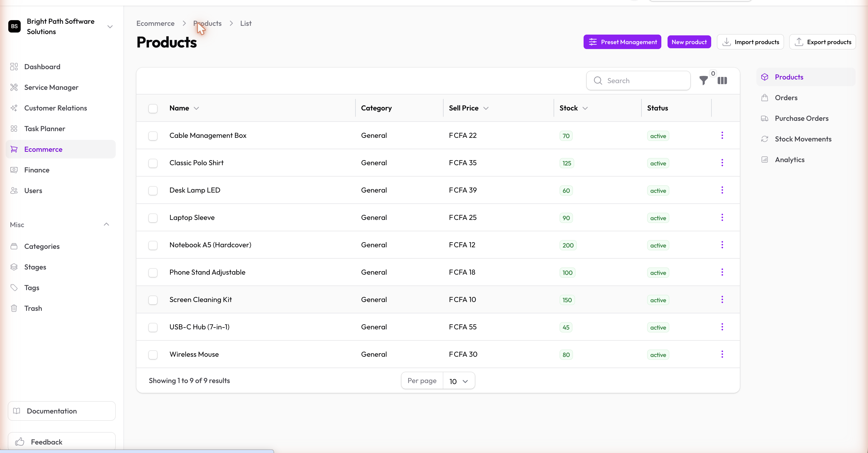
Task: Click Export products
Action: 823,42
